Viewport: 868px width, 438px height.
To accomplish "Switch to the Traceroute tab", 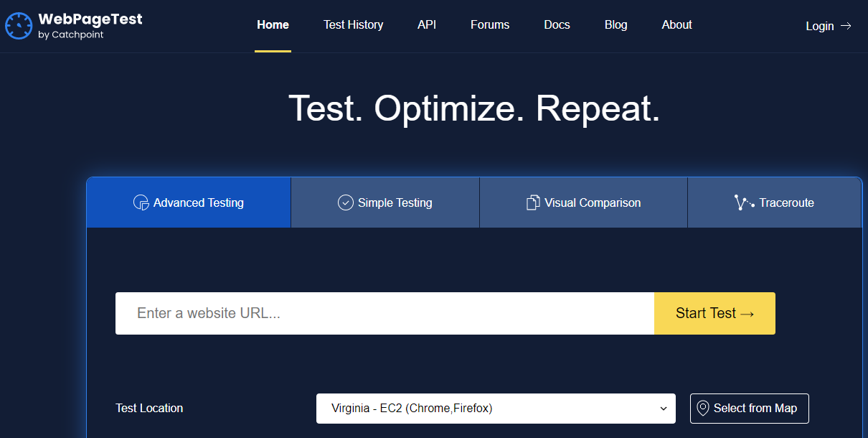I will click(775, 202).
